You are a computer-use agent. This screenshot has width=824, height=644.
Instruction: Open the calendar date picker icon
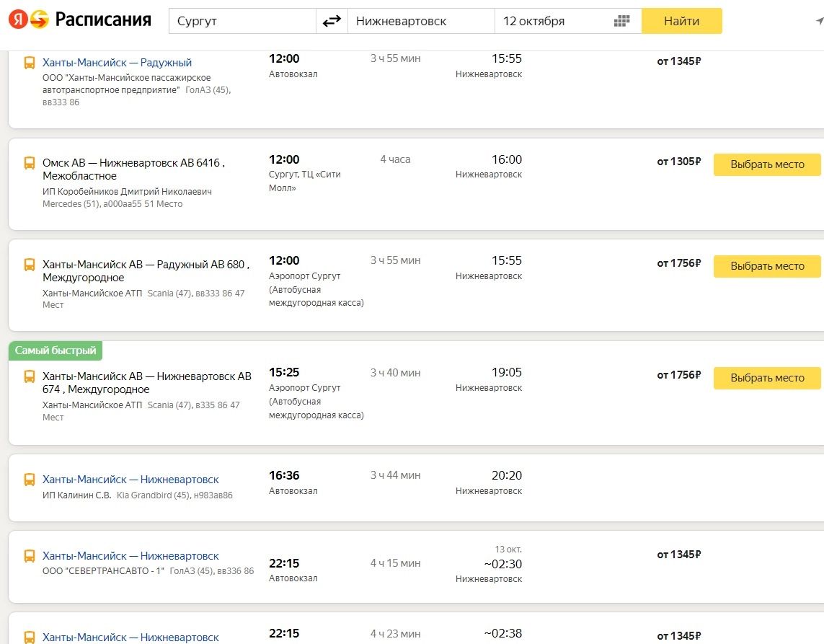621,21
